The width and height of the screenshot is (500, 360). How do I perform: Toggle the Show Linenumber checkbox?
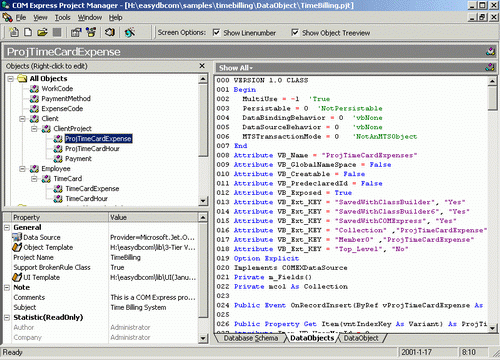click(216, 33)
